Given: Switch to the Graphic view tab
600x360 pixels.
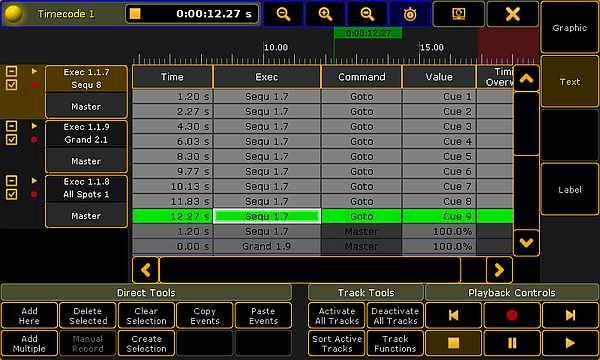Looking at the screenshot, I should pos(569,28).
